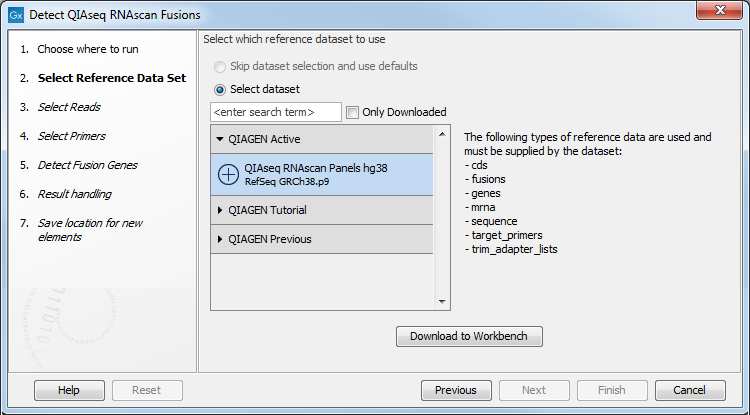This screenshot has width=750, height=415.
Task: Click the Gx application icon in title bar
Action: click(x=16, y=15)
